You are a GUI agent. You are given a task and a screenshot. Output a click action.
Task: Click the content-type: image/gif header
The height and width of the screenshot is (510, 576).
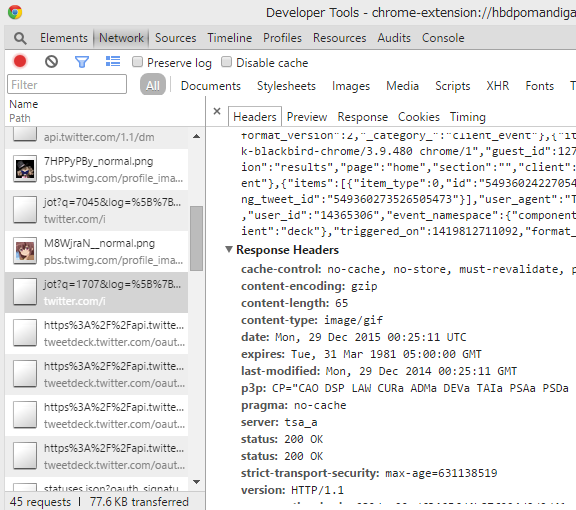[312, 320]
